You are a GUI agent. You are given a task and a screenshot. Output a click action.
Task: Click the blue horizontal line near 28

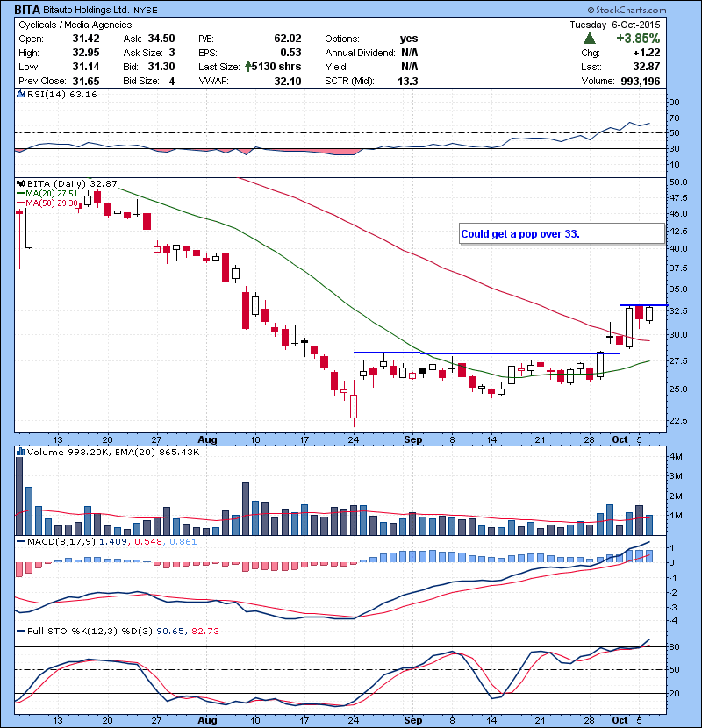tap(486, 353)
